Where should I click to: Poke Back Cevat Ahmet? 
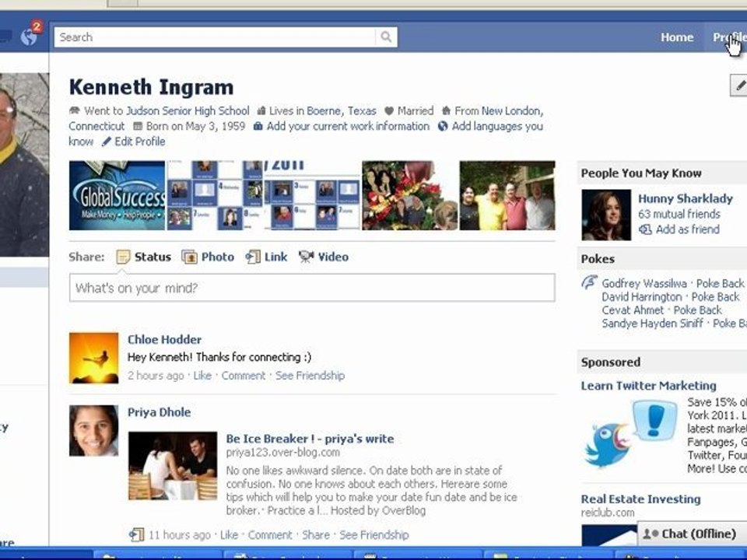click(x=697, y=310)
